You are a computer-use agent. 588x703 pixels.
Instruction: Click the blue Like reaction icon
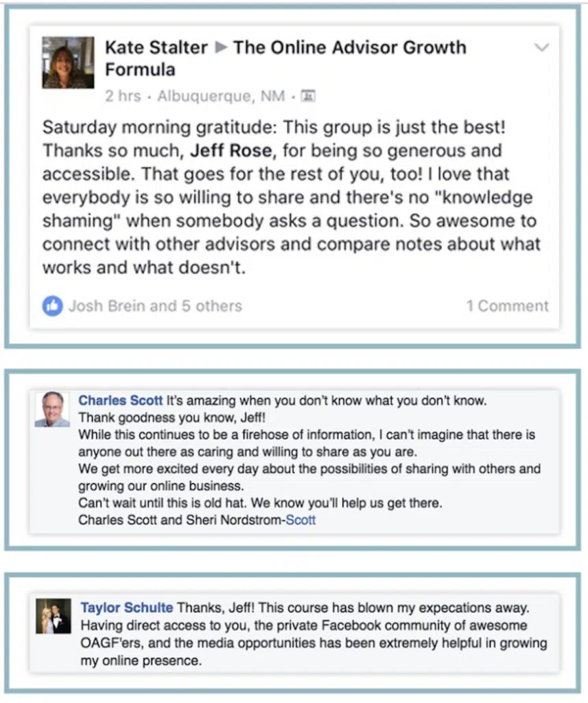52,306
